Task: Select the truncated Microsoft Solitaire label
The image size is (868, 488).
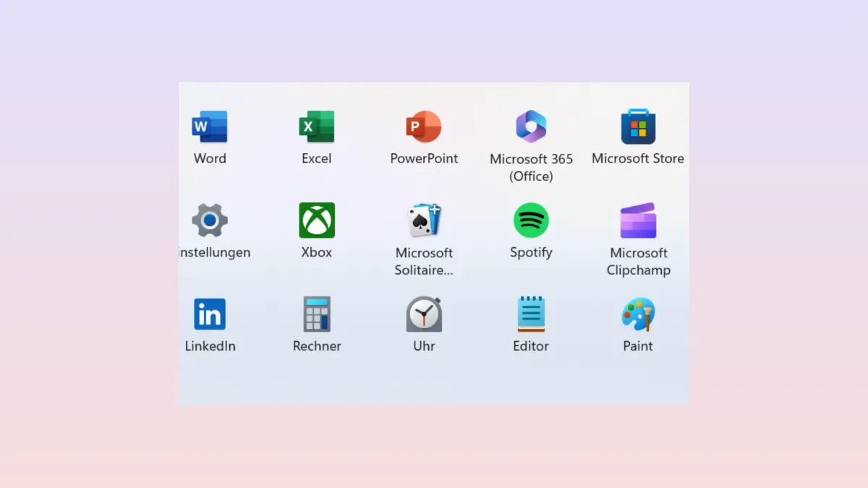Action: click(x=423, y=261)
